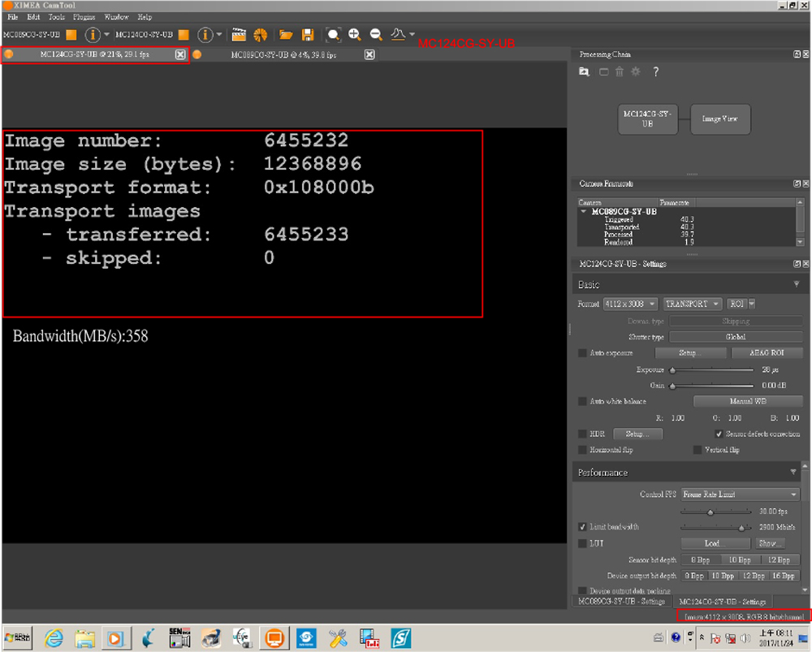Stop acquisition for MC089CG-SY-UB camera
Viewport: 812px width, 652px height.
tap(71, 35)
